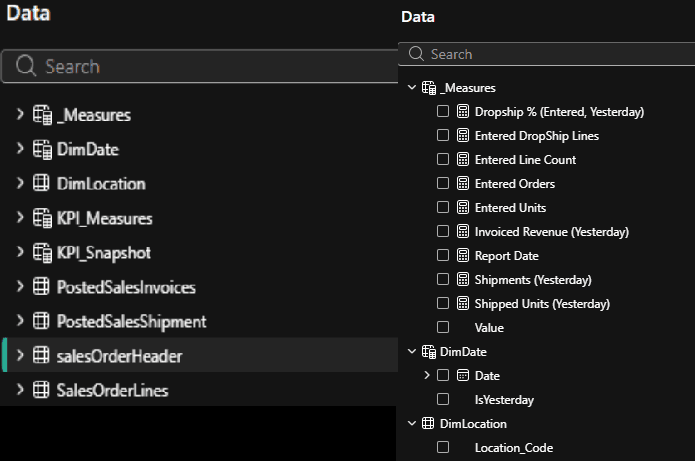Expand DimDate table in left Data pane
Screen dimensions: 695x461
tap(20, 148)
